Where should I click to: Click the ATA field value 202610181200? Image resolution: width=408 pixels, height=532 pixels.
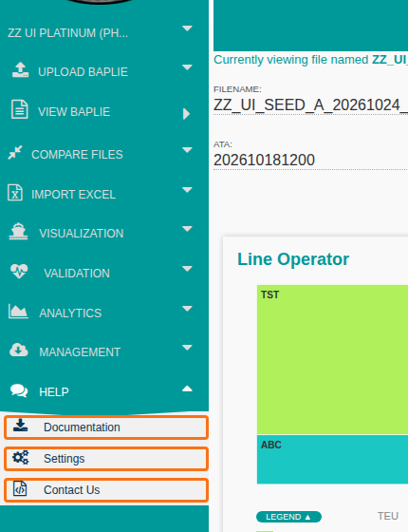[x=265, y=161]
